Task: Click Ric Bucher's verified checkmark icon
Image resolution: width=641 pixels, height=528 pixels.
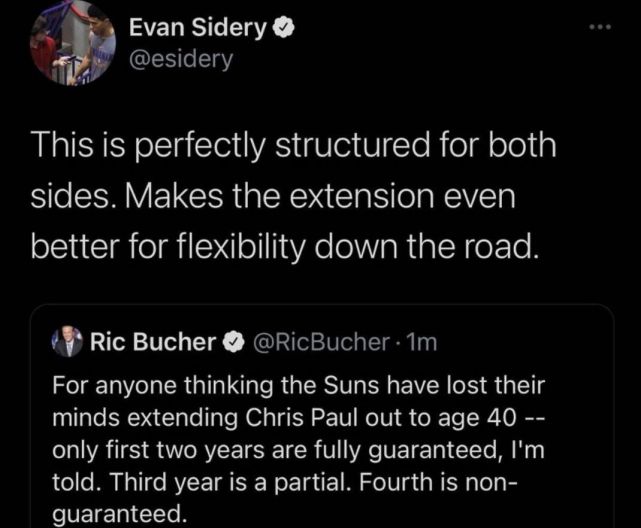Action: click(232, 343)
